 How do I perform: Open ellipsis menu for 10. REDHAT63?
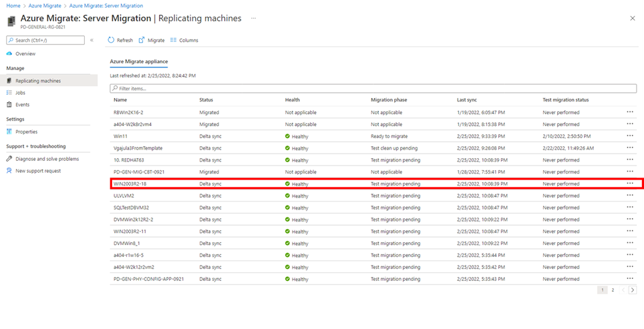[x=630, y=159]
